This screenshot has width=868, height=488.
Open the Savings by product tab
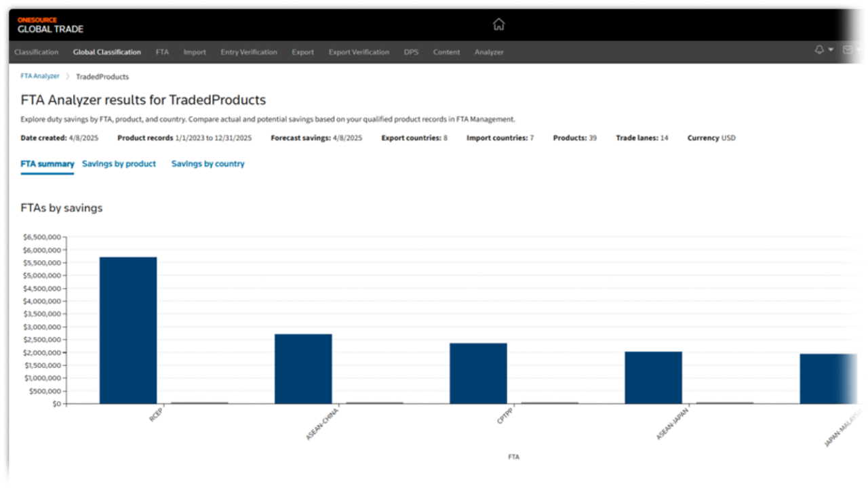click(x=119, y=163)
